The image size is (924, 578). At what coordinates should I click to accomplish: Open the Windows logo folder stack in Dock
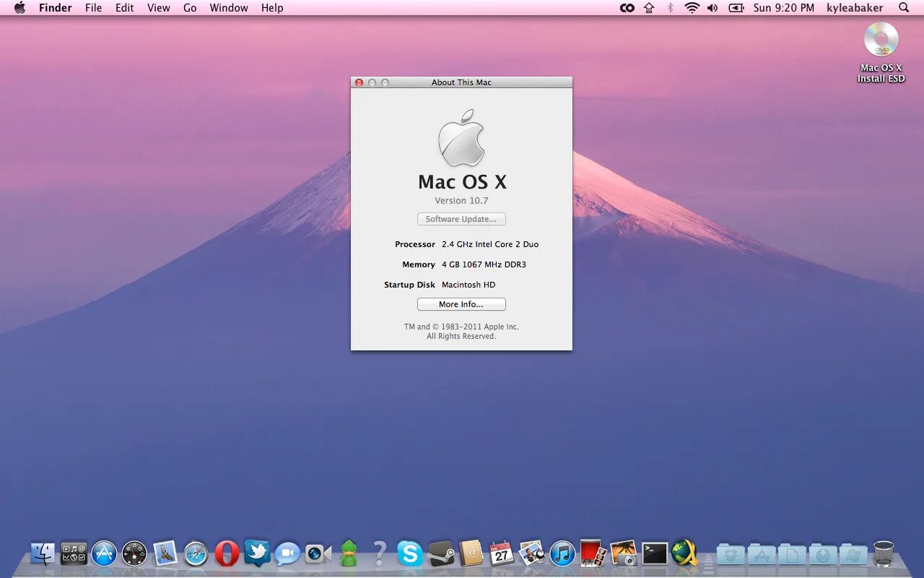click(x=853, y=554)
